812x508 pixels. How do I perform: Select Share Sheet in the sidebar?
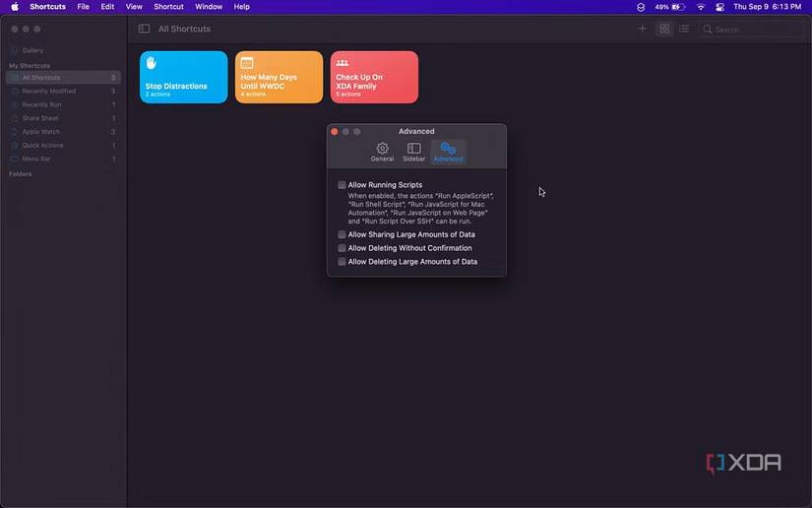click(63, 118)
